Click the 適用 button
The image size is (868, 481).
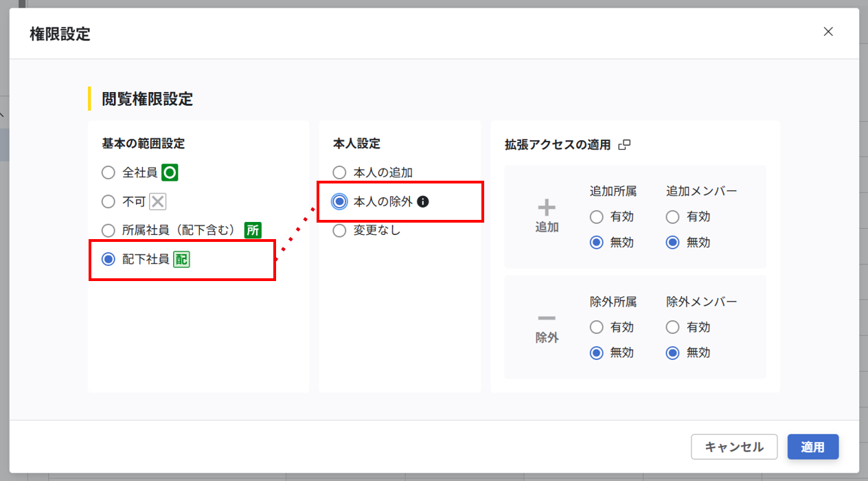[x=813, y=447]
